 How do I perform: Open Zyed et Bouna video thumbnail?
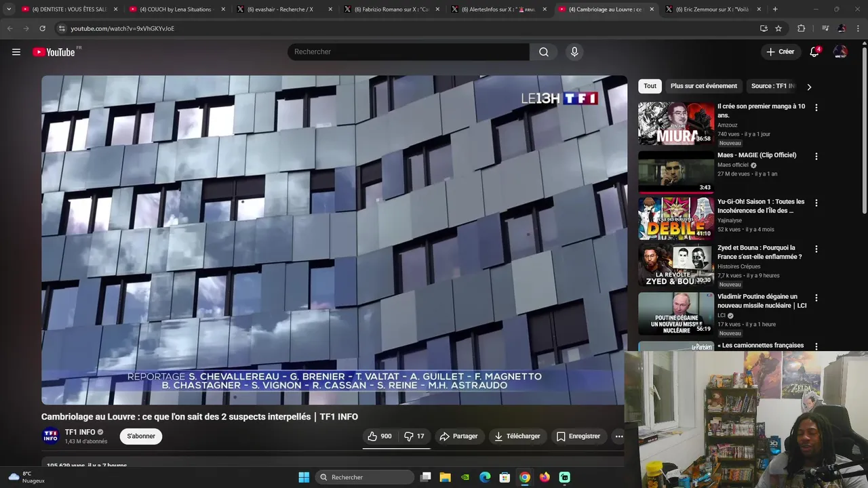click(675, 265)
